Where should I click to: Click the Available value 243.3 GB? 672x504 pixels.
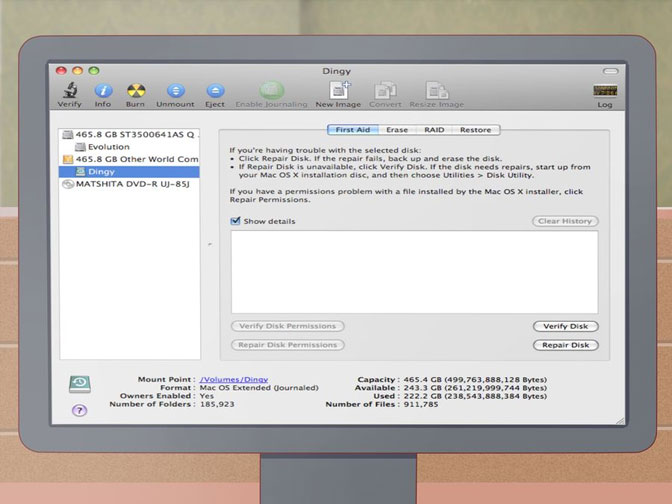[475, 388]
